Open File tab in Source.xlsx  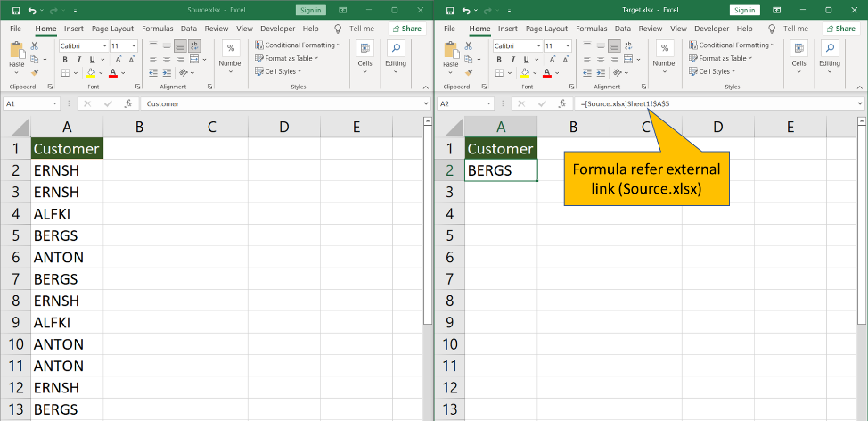click(x=15, y=29)
